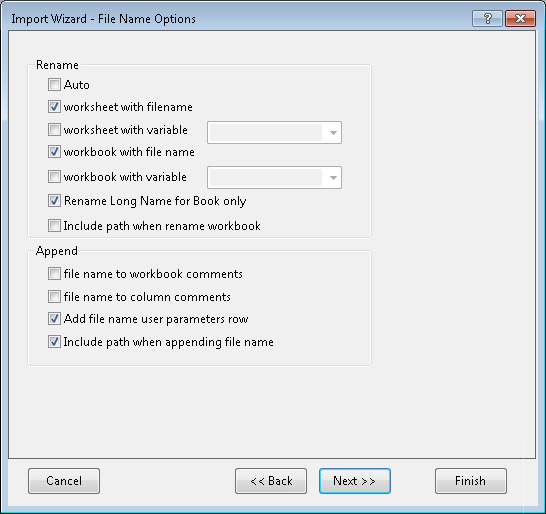Disable Include path when appending file name
Image resolution: width=546 pixels, height=514 pixels.
[x=54, y=342]
